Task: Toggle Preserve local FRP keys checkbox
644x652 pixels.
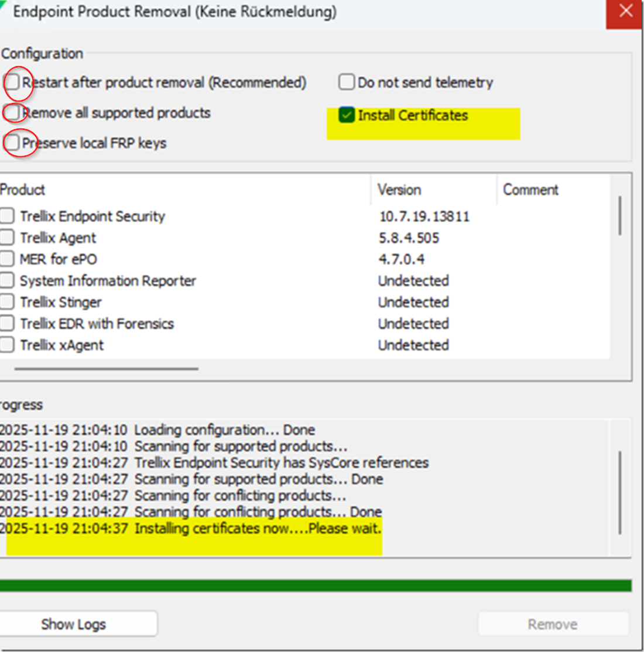Action: pyautogui.click(x=12, y=142)
